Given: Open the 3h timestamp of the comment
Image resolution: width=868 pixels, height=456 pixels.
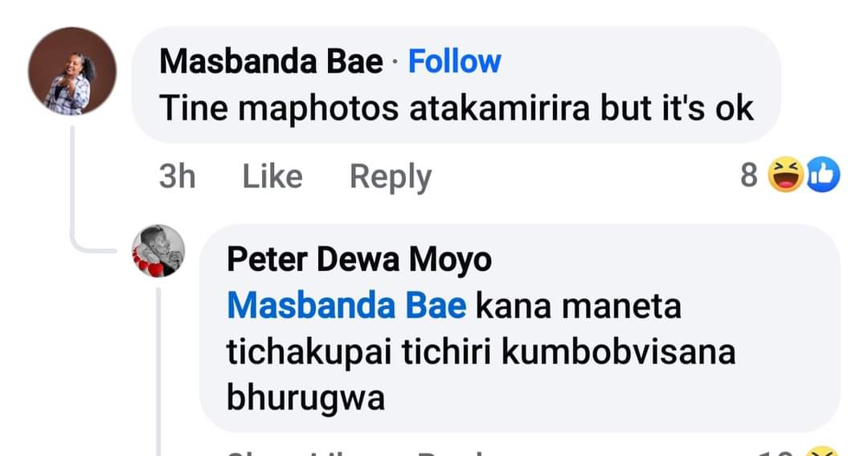Looking at the screenshot, I should click(177, 177).
